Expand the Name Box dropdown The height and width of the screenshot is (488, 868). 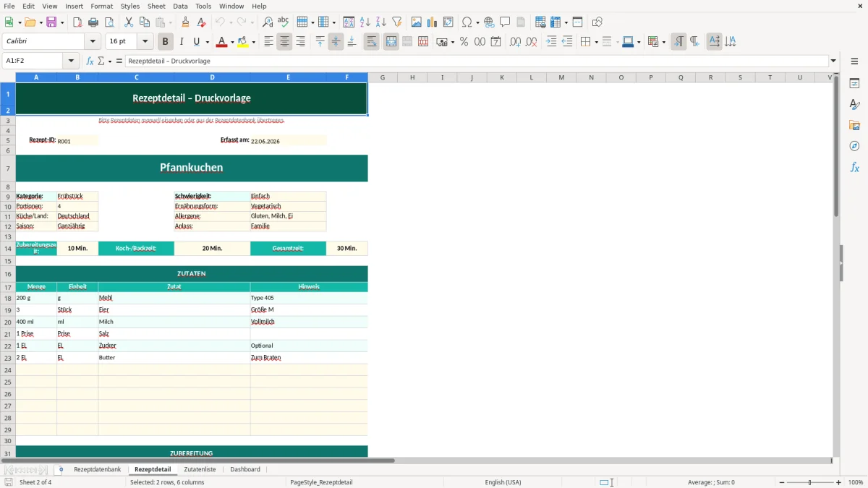(72, 61)
